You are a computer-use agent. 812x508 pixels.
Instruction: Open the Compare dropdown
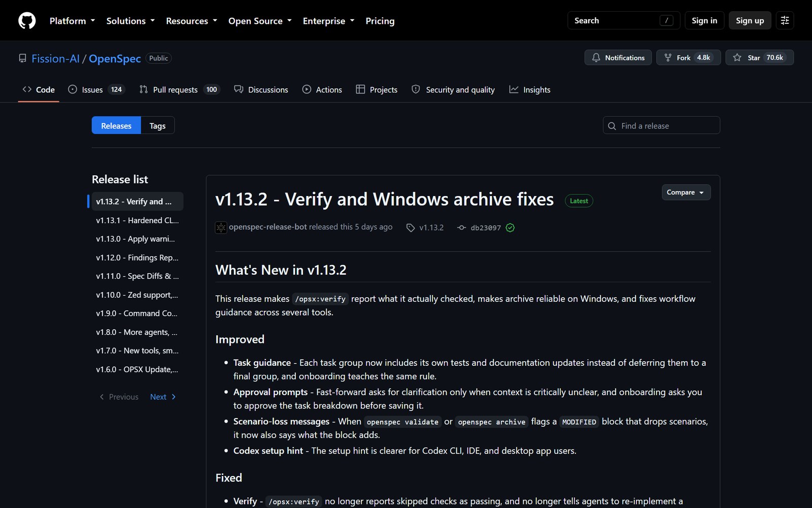point(686,193)
